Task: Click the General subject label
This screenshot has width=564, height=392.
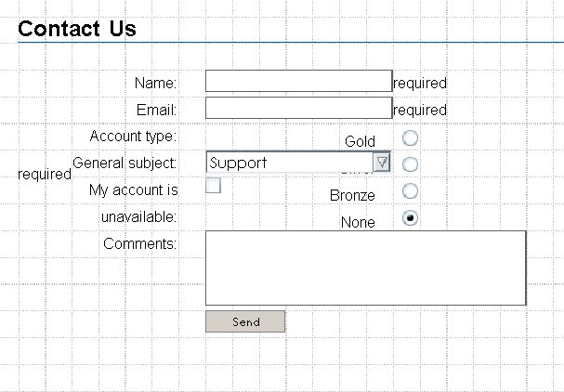Action: 125,163
